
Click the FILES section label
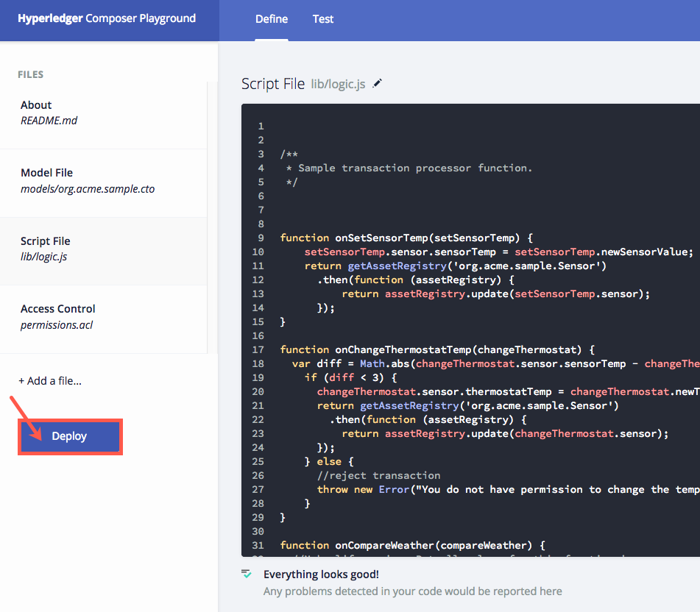(x=31, y=74)
